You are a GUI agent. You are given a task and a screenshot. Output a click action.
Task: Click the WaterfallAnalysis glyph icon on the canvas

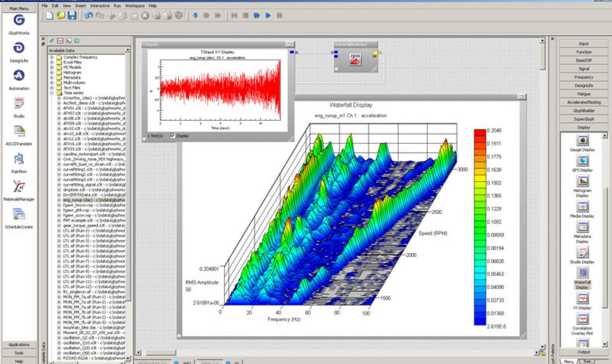pos(355,59)
